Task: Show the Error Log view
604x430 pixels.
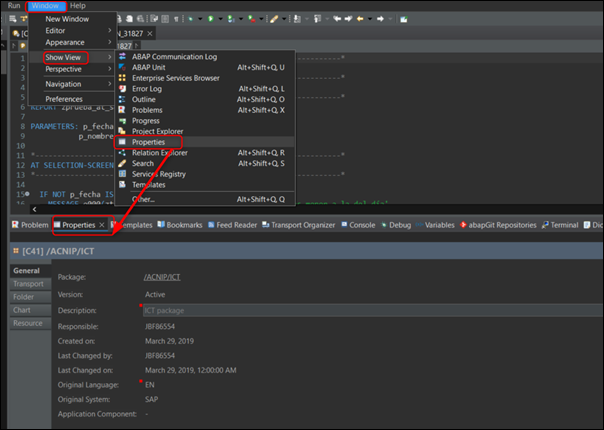Action: [205, 89]
